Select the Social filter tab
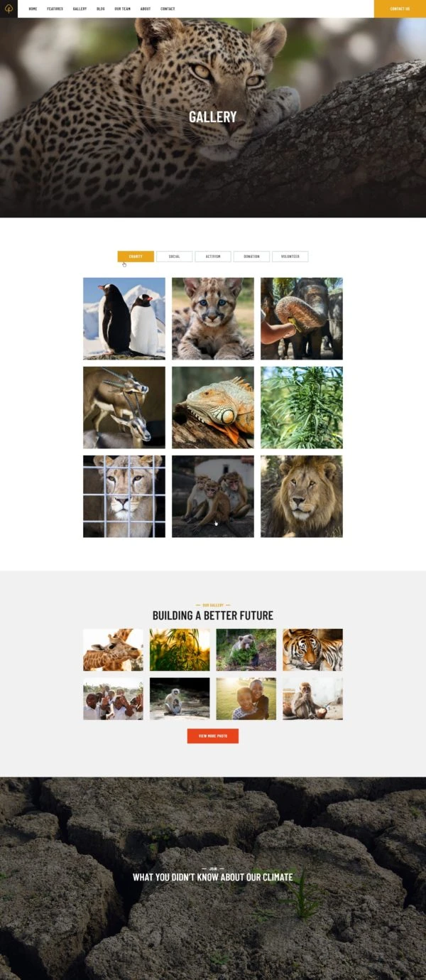426x980 pixels. tap(175, 257)
